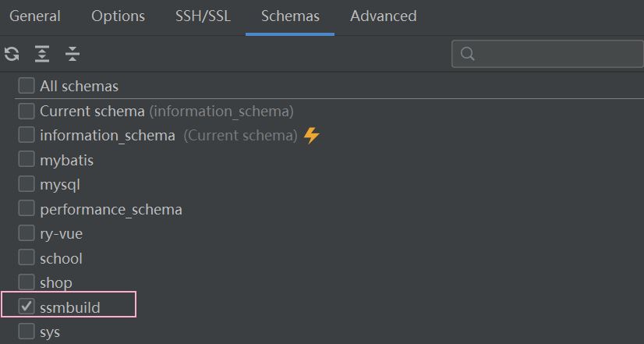The image size is (644, 344).
Task: Check the Current schema checkbox
Action: click(x=27, y=111)
